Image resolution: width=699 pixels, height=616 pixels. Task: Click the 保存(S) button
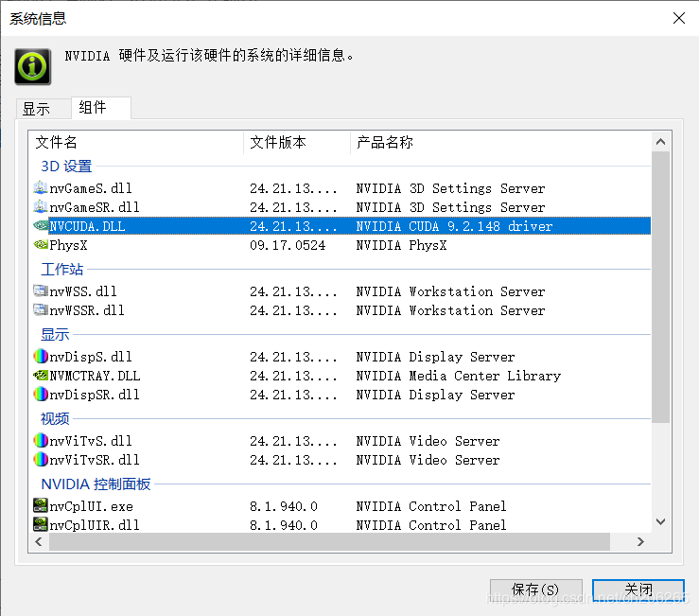[x=536, y=590]
